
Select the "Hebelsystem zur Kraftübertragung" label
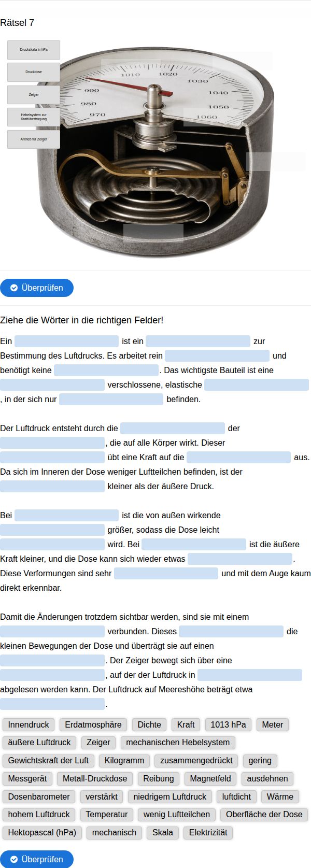coord(34,117)
